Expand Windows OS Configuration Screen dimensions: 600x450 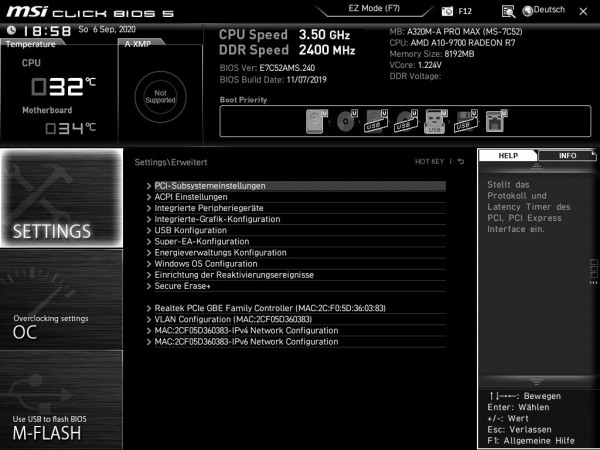click(x=296, y=264)
